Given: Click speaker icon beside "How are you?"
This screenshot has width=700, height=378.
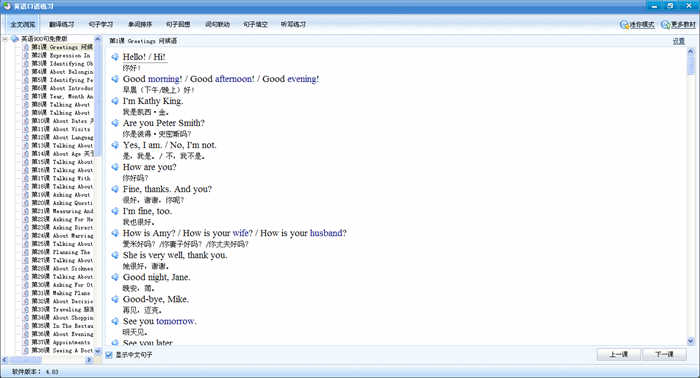Looking at the screenshot, I should pyautogui.click(x=115, y=167).
